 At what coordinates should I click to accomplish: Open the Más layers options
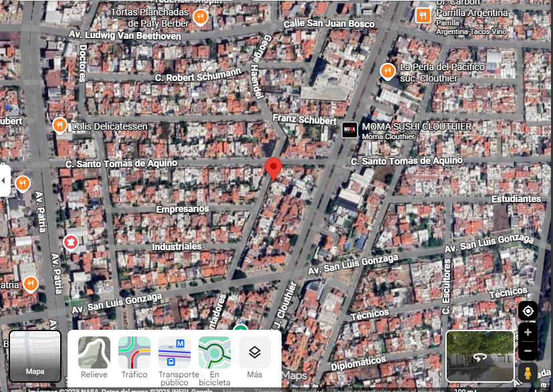click(255, 357)
